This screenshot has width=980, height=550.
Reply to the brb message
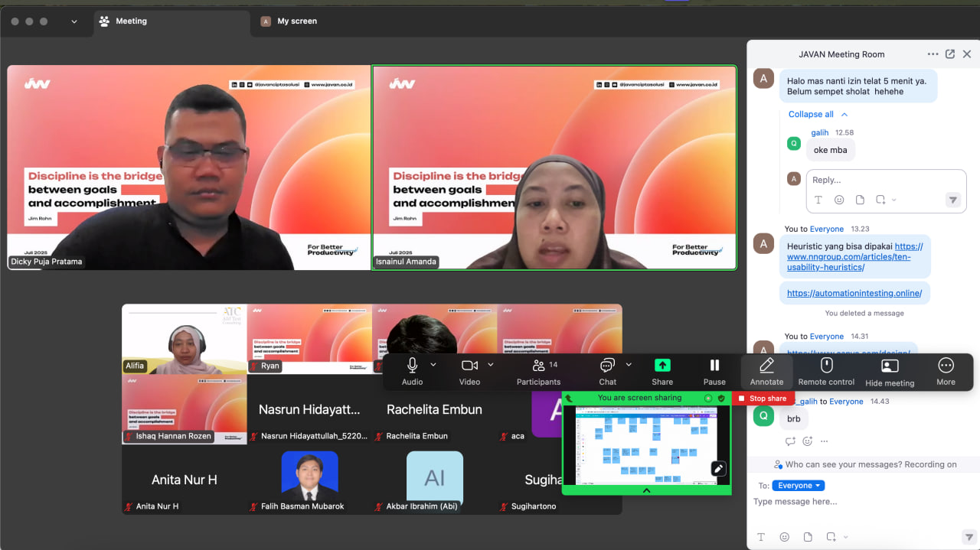791,441
